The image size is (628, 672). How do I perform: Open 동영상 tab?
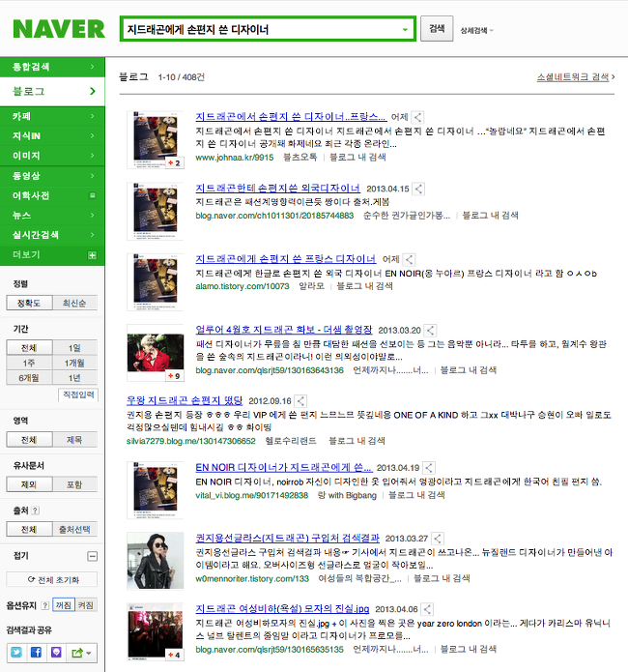click(52, 176)
